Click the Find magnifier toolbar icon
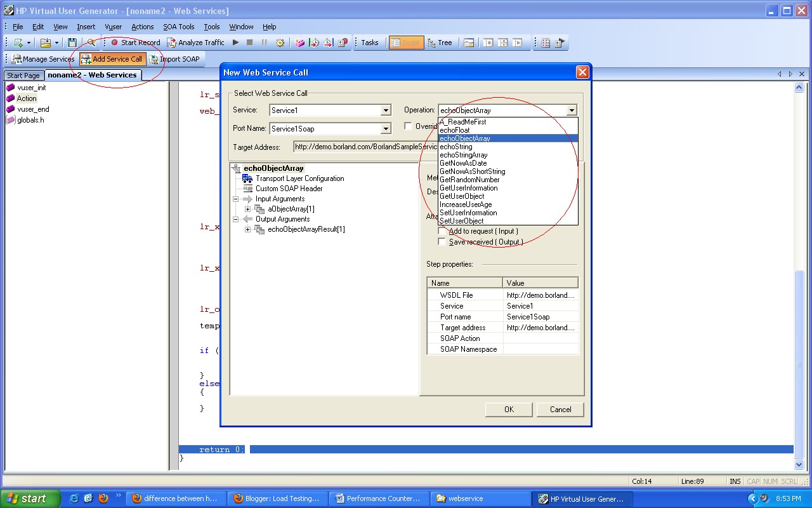812x508 pixels. tap(91, 43)
